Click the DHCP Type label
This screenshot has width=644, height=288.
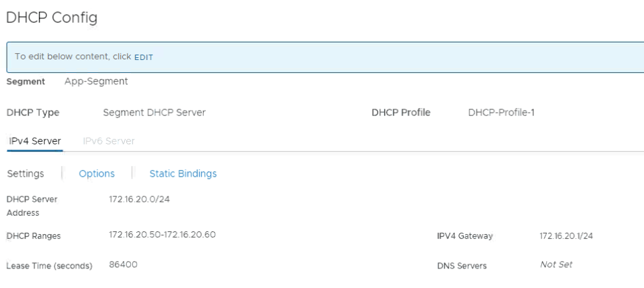click(x=32, y=113)
